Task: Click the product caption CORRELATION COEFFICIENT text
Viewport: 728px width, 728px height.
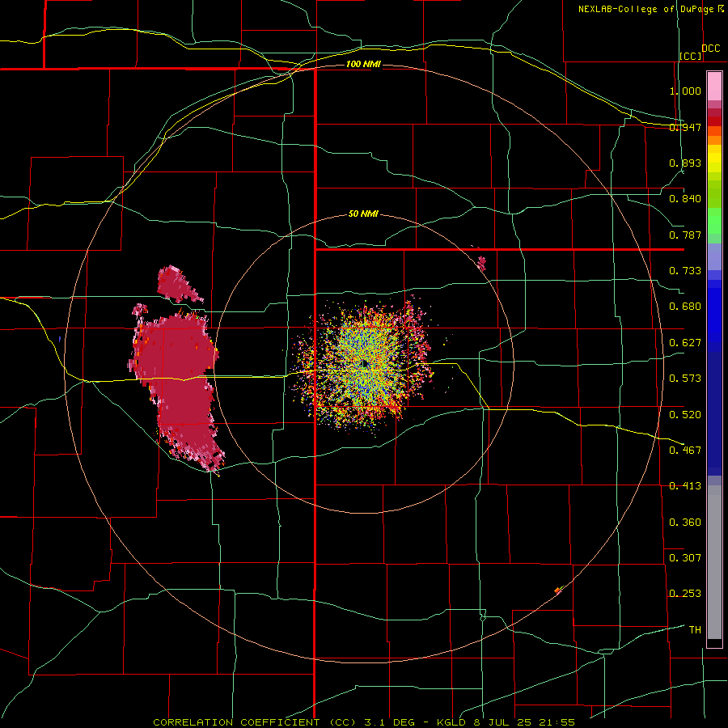Action: pyautogui.click(x=236, y=722)
